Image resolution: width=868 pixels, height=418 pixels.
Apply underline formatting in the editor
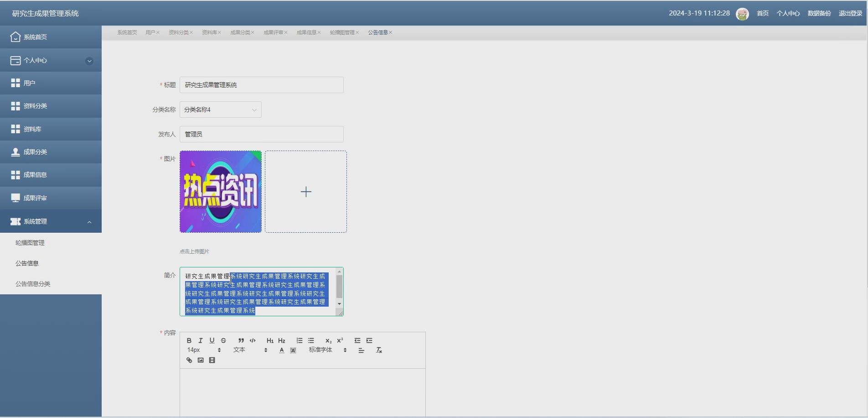(212, 340)
